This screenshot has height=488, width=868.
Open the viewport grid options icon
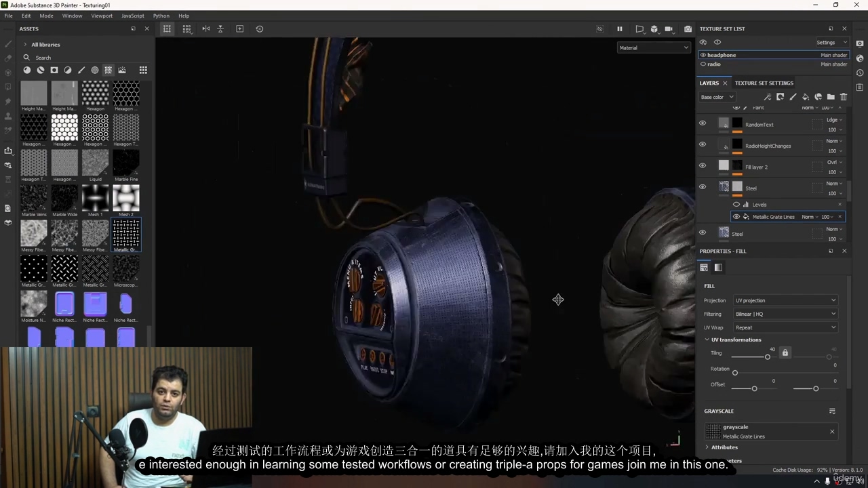point(187,28)
